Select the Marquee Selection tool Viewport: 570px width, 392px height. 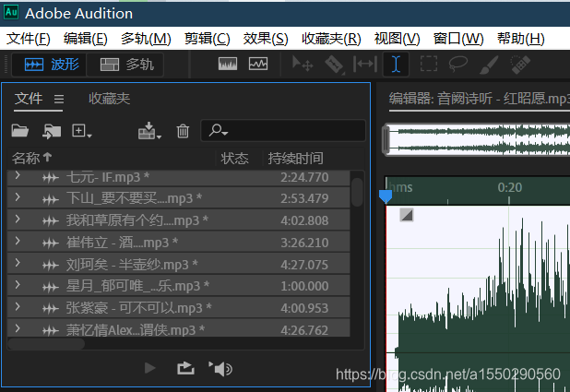(429, 65)
